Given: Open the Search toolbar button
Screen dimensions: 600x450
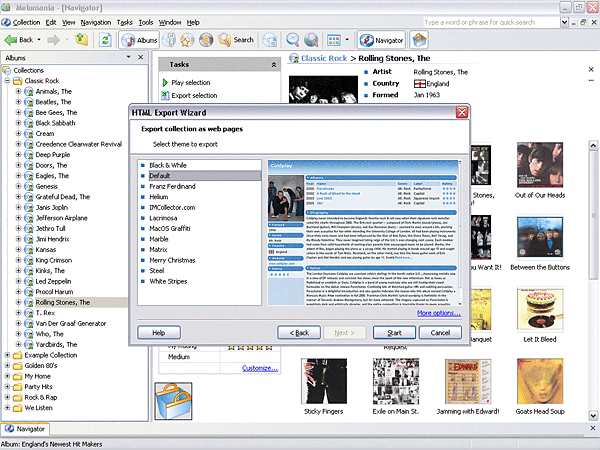Looking at the screenshot, I should [236, 40].
